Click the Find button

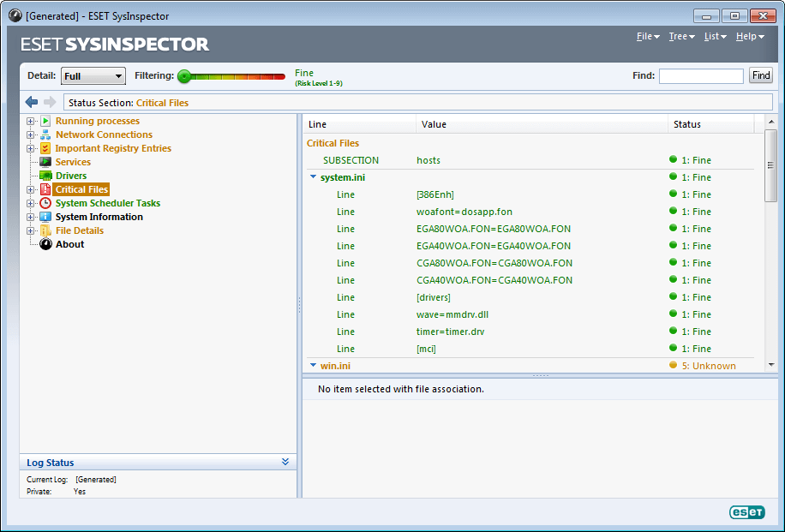(x=761, y=75)
